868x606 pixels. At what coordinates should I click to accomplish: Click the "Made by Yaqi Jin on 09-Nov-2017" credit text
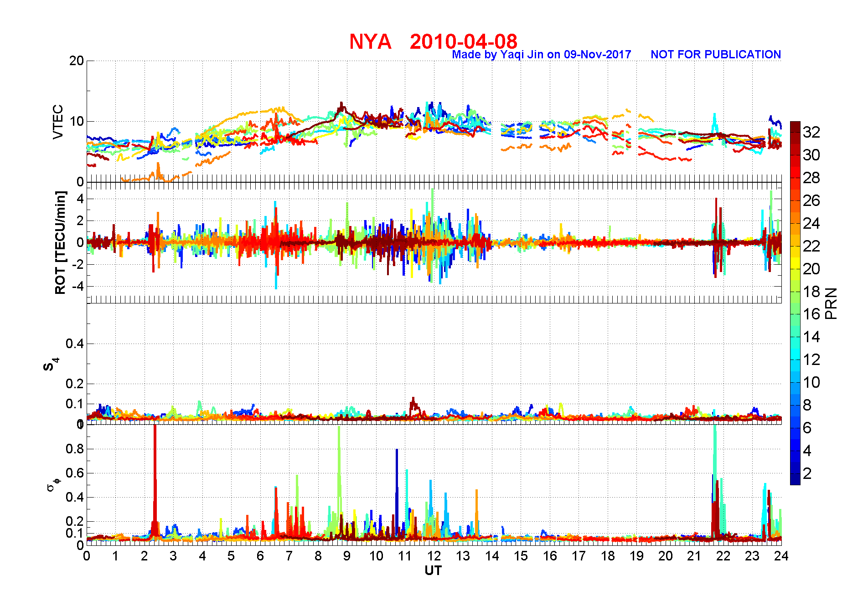[542, 55]
